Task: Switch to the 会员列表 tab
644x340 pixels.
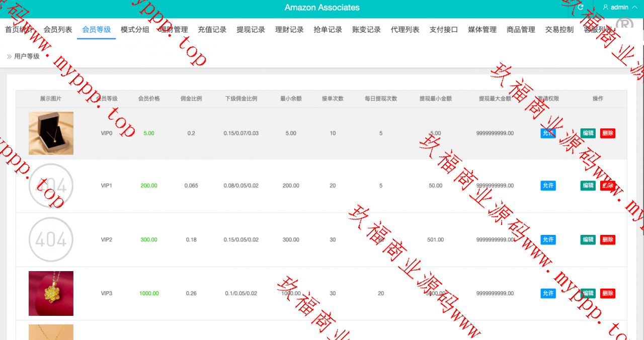Action: (x=58, y=30)
